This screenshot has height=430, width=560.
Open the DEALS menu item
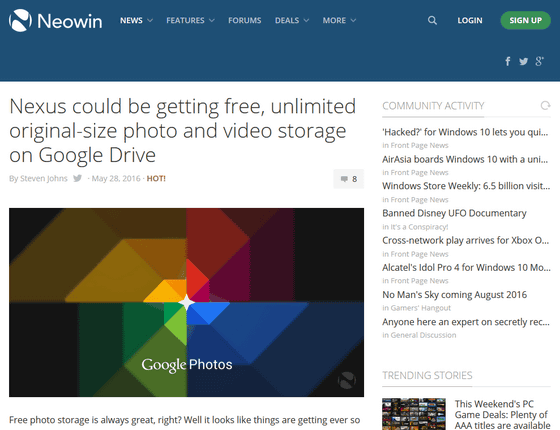pyautogui.click(x=287, y=20)
